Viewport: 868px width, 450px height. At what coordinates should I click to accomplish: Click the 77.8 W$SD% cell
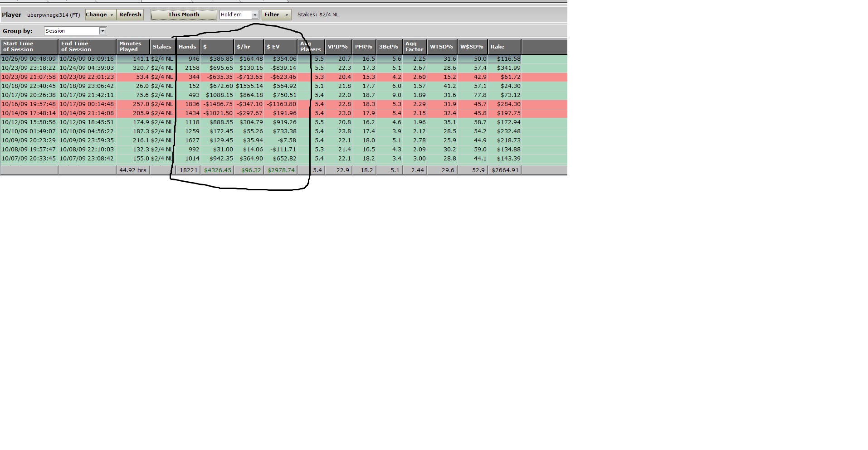tap(473, 95)
